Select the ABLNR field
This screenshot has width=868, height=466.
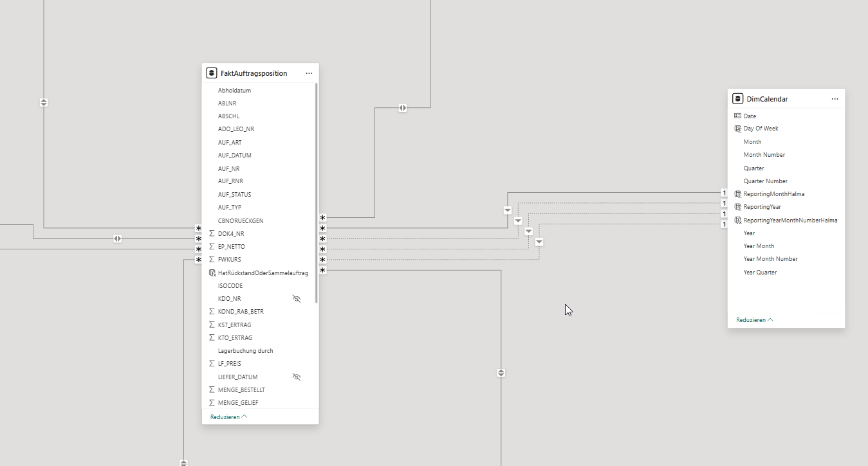(x=227, y=103)
